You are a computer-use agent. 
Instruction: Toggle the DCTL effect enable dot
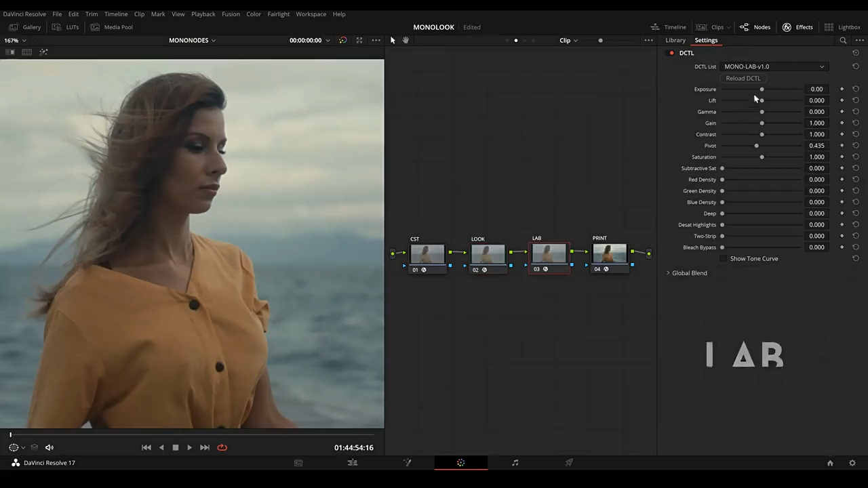671,53
